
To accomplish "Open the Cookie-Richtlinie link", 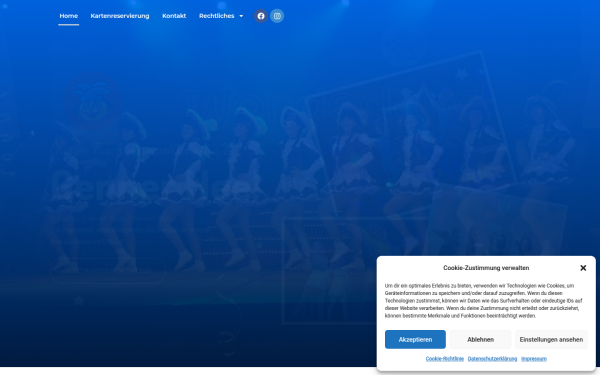I will pyautogui.click(x=445, y=359).
